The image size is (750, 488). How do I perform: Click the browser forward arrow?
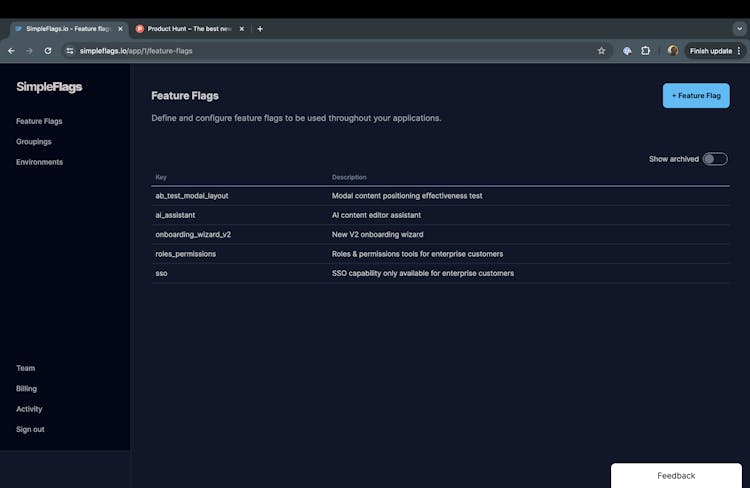tap(29, 51)
